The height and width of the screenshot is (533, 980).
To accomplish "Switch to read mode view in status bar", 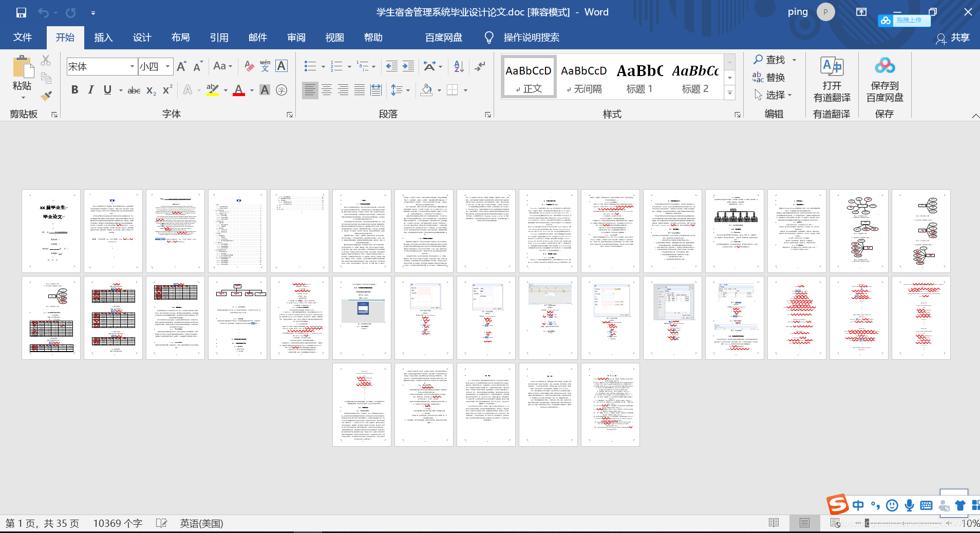I will pyautogui.click(x=774, y=523).
